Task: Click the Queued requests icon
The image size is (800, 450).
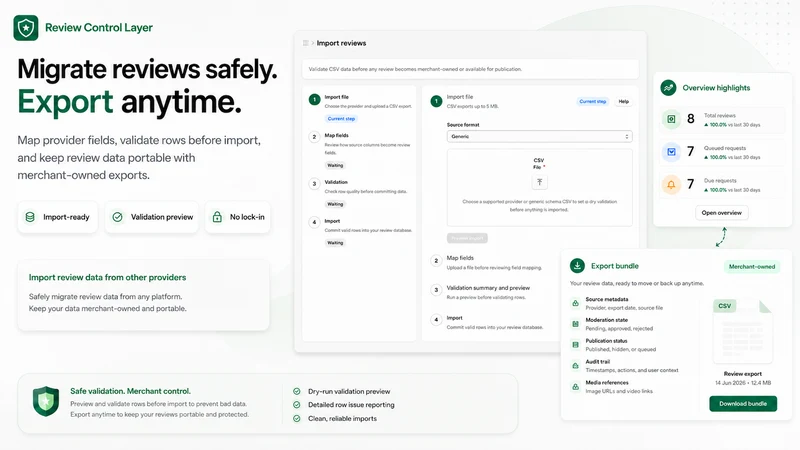Action: (x=671, y=152)
